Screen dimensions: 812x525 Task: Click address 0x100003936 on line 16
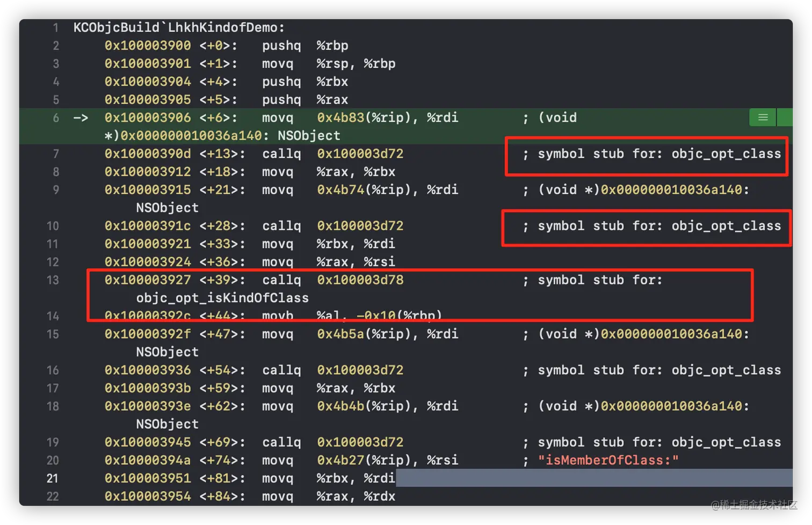point(148,370)
